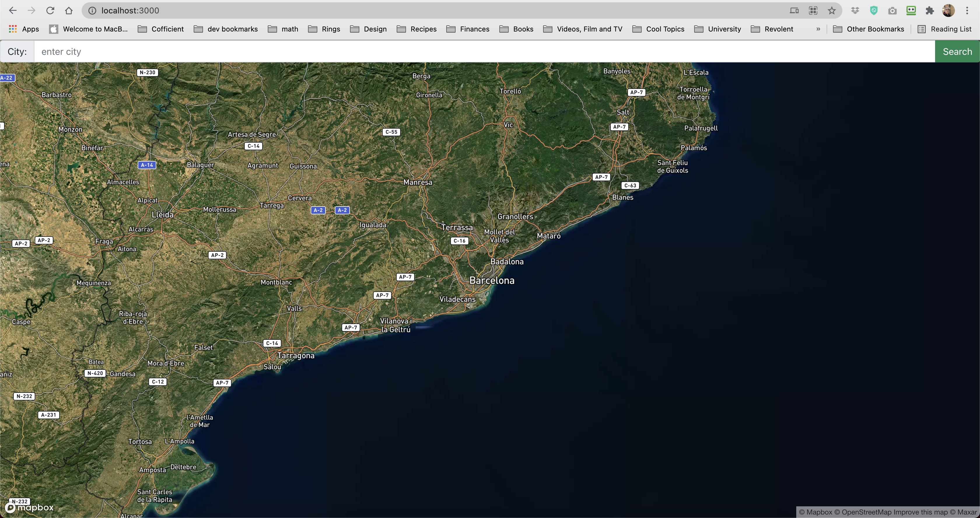980x518 pixels.
Task: Open the dev bookmarks folder
Action: pyautogui.click(x=225, y=29)
